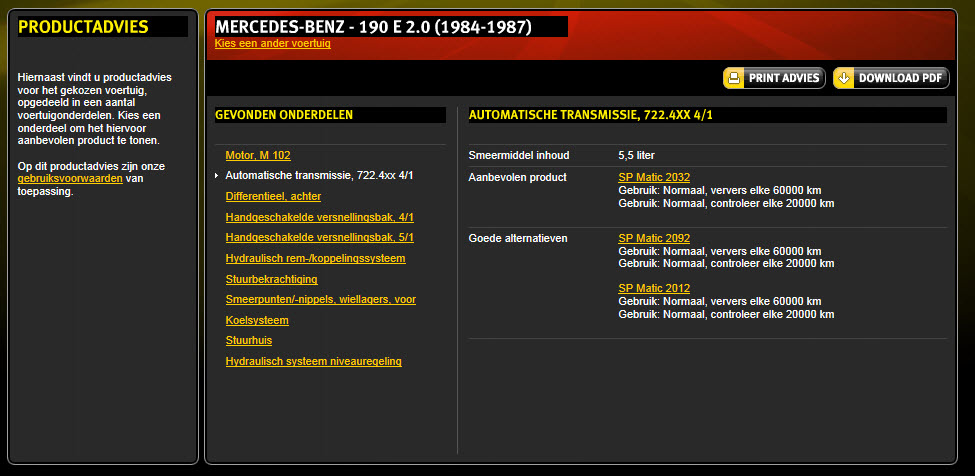Click the download arrow icon on Download PDF
Image resolution: width=975 pixels, height=476 pixels.
843,78
